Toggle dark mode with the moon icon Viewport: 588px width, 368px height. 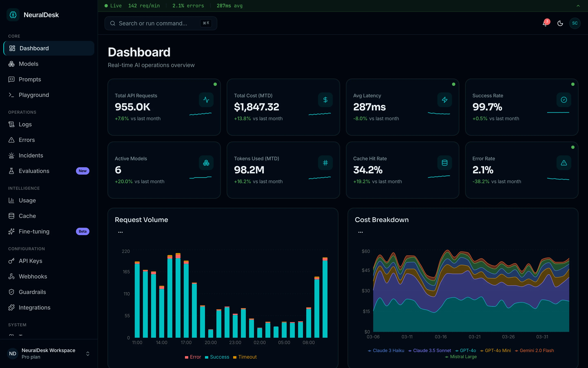pos(560,23)
